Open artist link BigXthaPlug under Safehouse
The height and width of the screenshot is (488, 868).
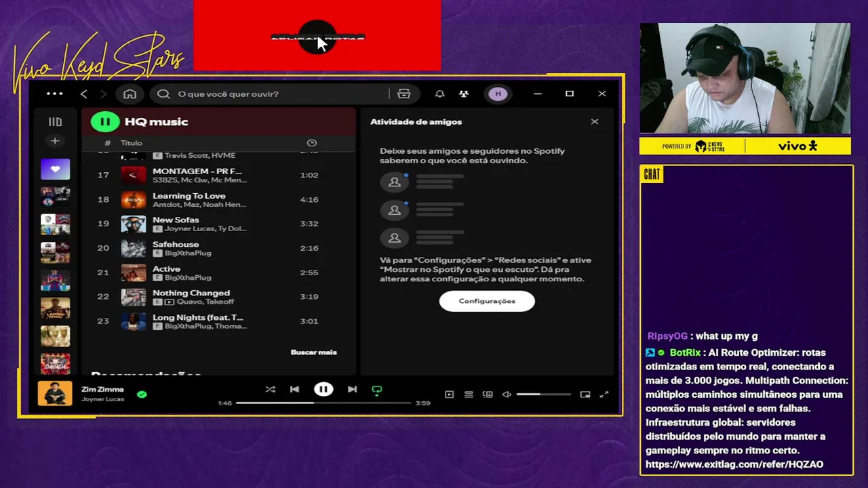188,253
